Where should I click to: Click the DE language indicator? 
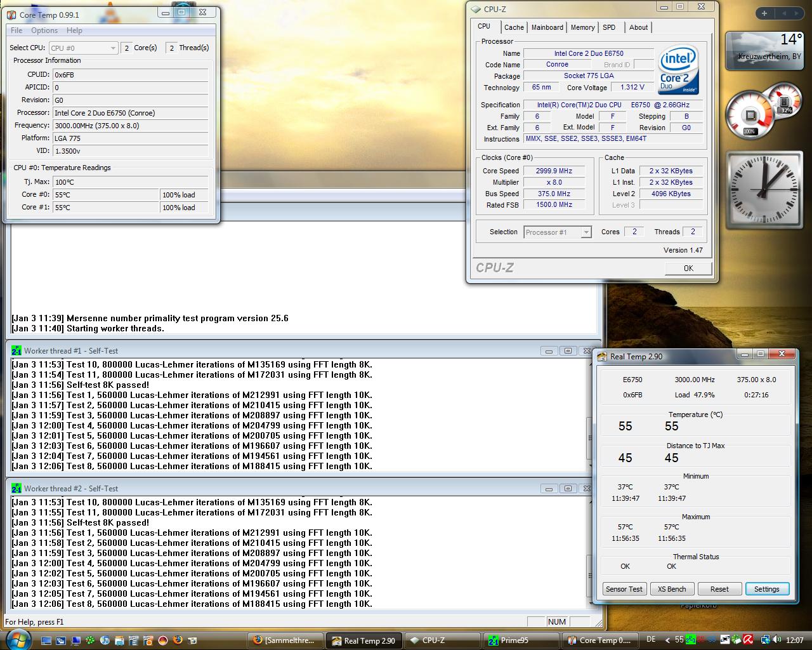[651, 639]
